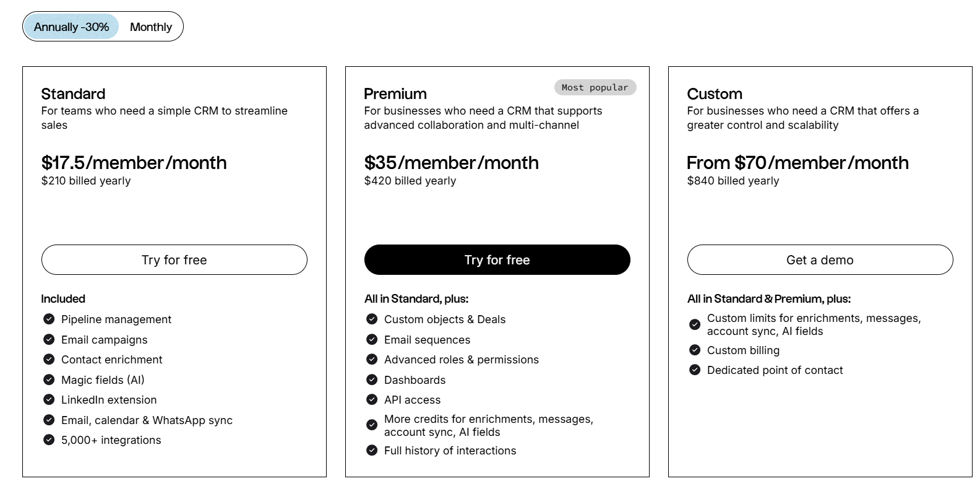Select the checkmark beside API access
Viewport: 980px width, 481px height.
(372, 400)
